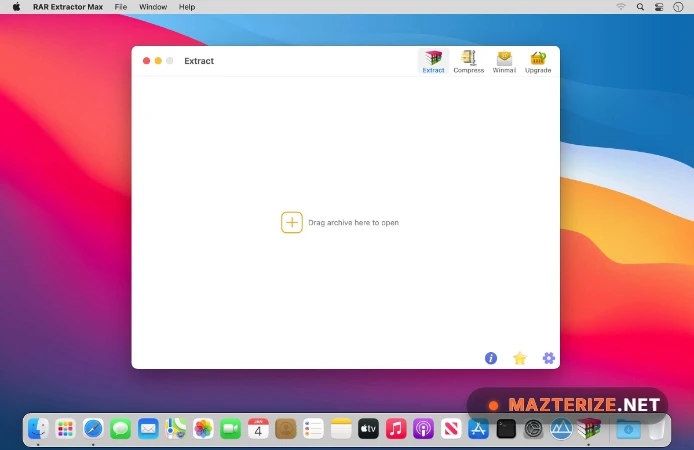Switch to the Compress tool
The image size is (694, 450).
(x=469, y=62)
